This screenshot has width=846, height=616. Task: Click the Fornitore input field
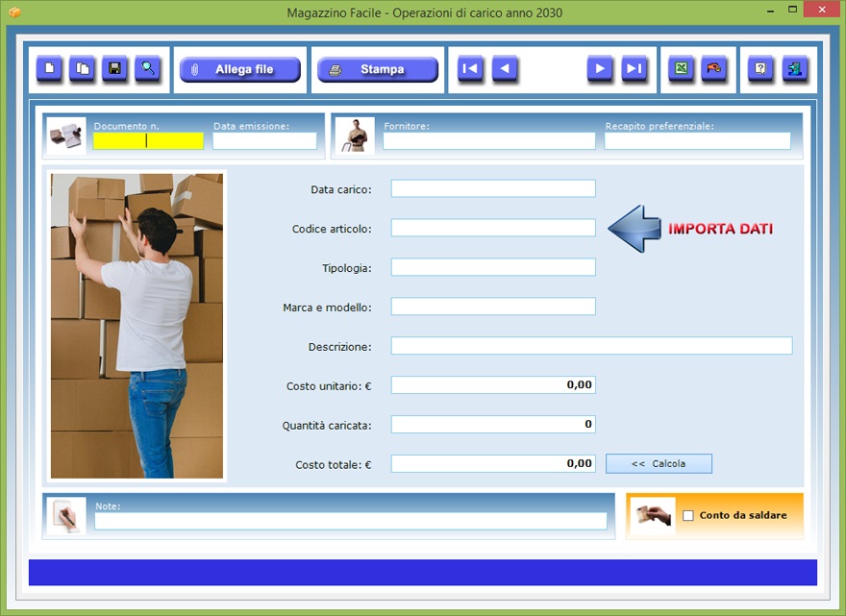tap(489, 140)
